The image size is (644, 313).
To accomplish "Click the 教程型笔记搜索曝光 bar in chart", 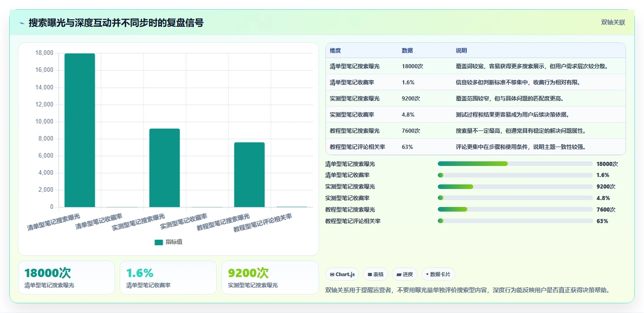I will coord(249,175).
